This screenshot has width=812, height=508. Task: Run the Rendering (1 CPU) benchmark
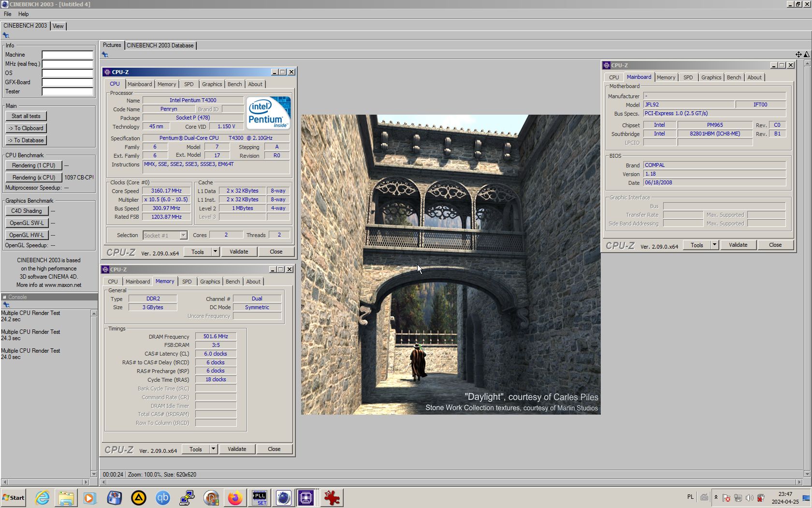(34, 165)
